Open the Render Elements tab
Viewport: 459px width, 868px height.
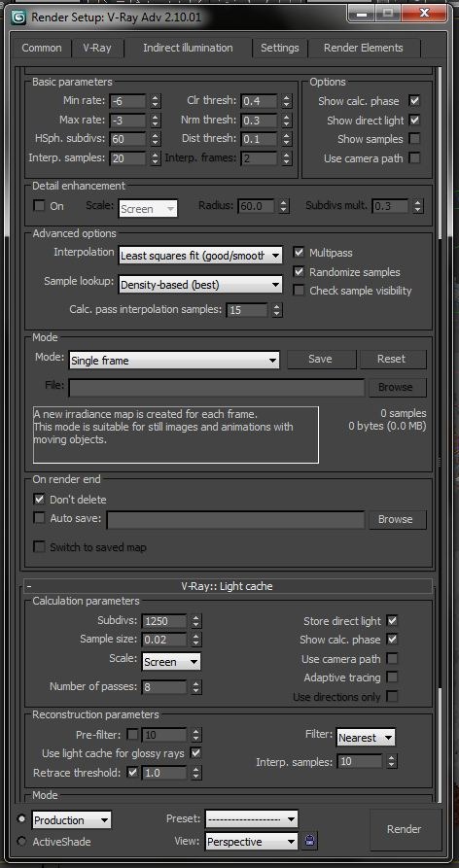point(364,48)
